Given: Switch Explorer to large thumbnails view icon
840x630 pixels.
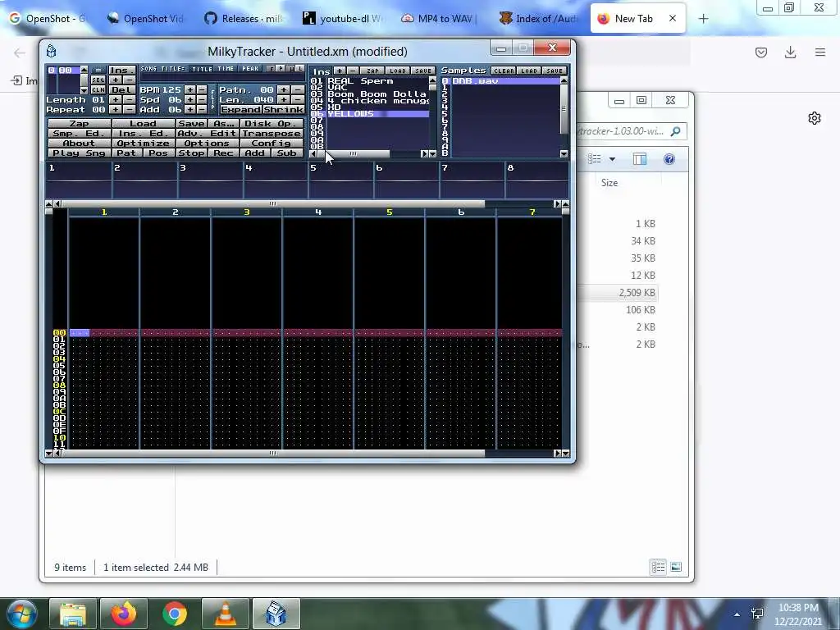Looking at the screenshot, I should pos(676,567).
